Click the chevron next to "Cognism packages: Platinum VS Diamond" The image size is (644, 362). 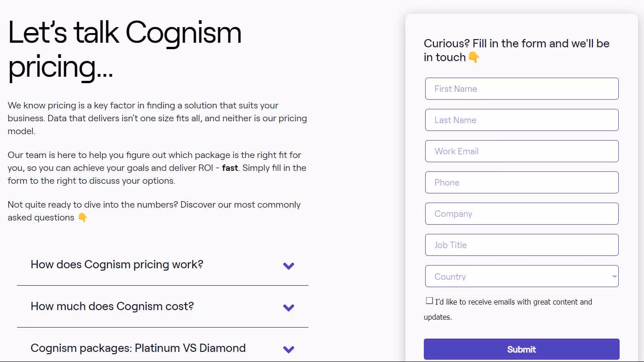click(x=289, y=349)
